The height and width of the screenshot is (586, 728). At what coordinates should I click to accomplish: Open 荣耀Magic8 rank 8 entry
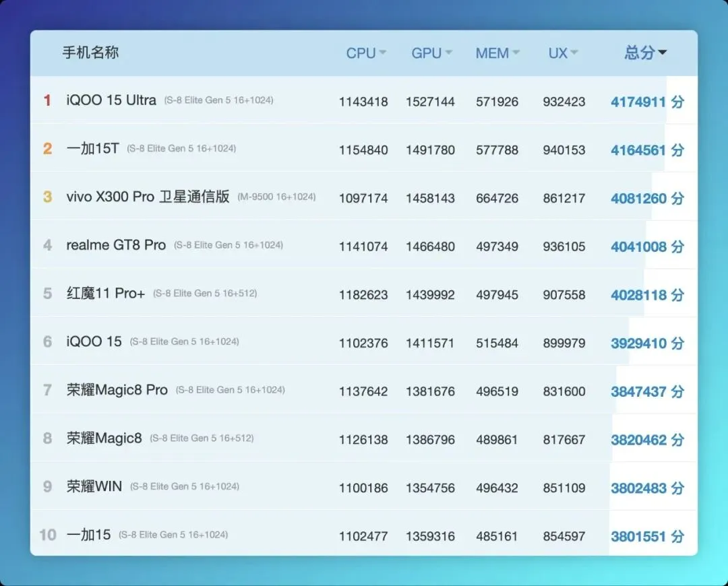(104, 438)
